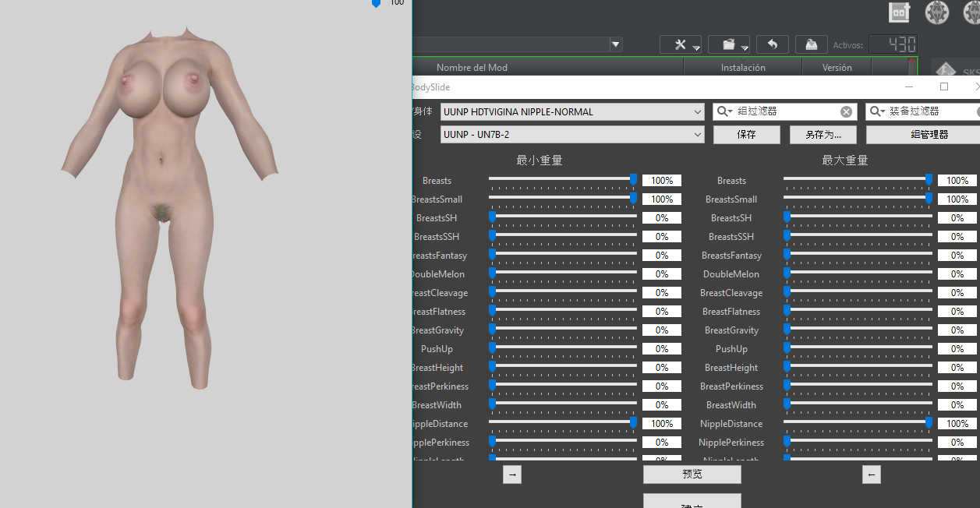Click the max-weight BreastPerkiness percent field
Image resolution: width=980 pixels, height=508 pixels.
pyautogui.click(x=957, y=386)
